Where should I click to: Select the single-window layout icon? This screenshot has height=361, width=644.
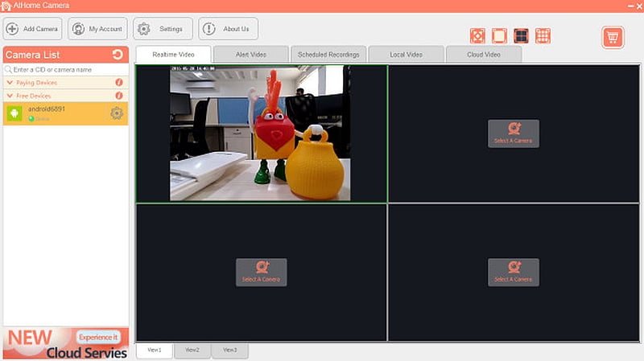point(499,36)
